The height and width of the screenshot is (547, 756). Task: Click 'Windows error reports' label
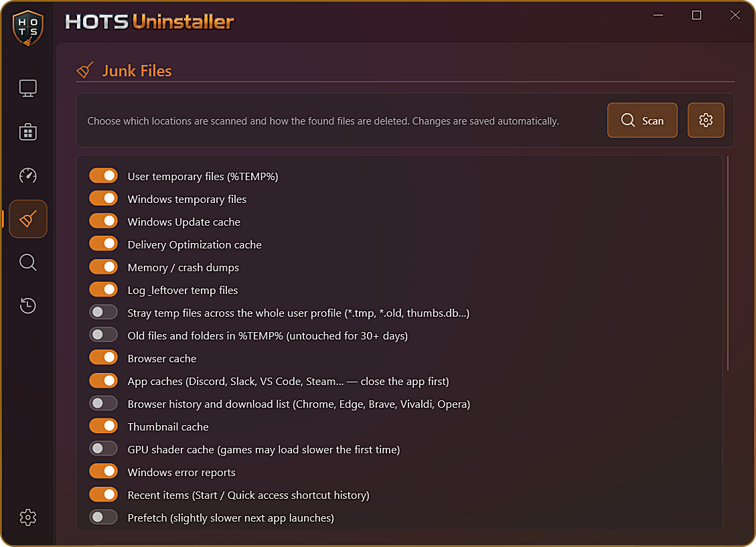point(181,472)
